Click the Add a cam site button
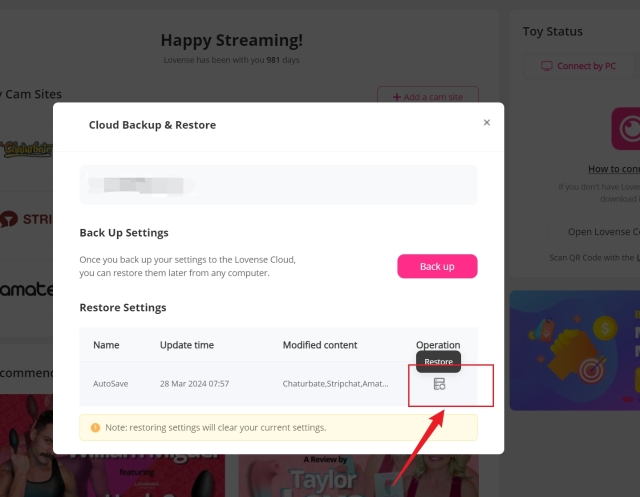This screenshot has height=497, width=640. pos(427,97)
